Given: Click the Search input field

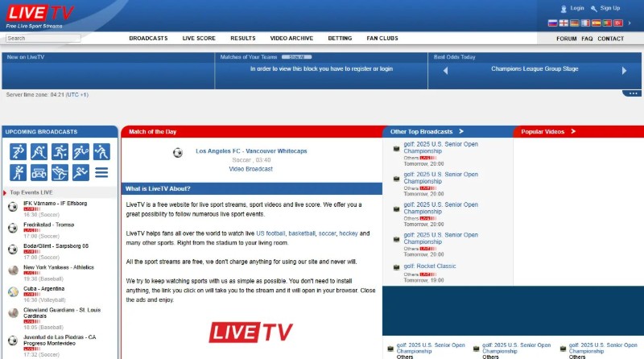Looking at the screenshot, I should (43, 38).
